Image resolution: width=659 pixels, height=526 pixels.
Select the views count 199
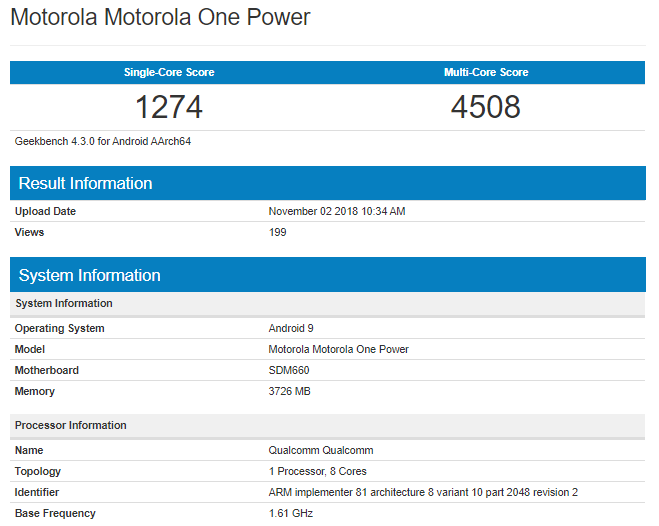pyautogui.click(x=277, y=232)
